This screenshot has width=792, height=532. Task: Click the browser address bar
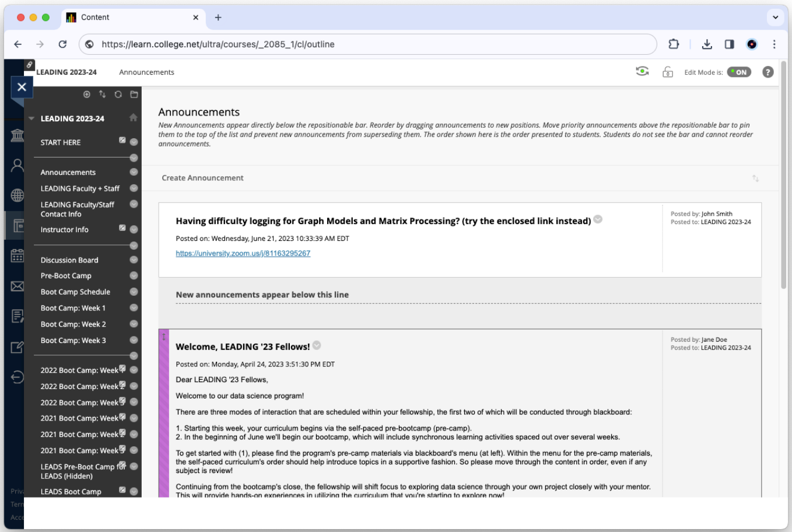click(373, 44)
